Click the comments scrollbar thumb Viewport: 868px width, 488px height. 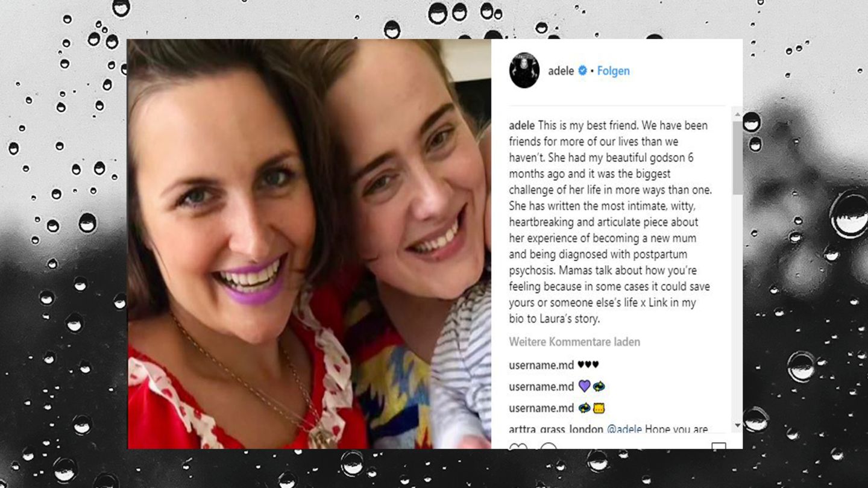coord(737,158)
